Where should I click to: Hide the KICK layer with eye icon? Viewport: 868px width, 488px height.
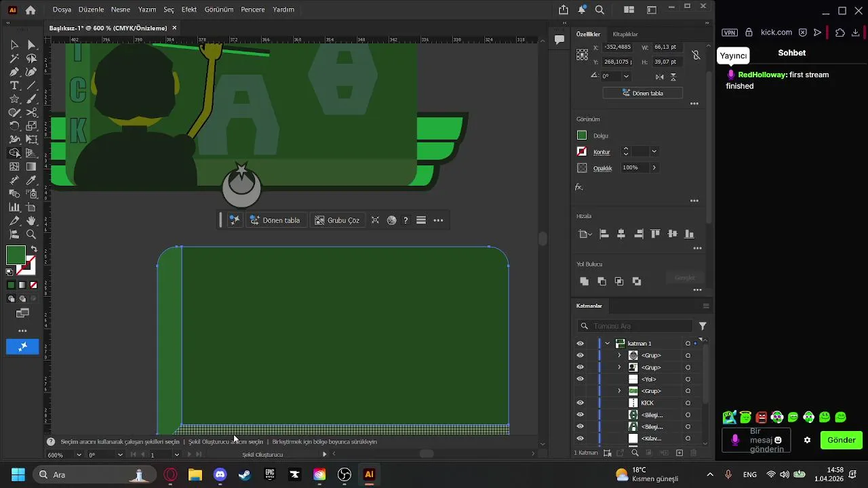[x=580, y=403]
